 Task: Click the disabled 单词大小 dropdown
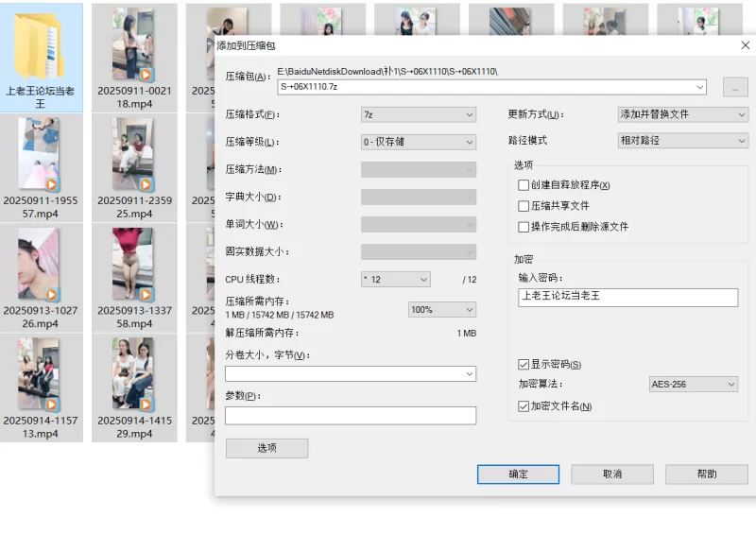419,224
